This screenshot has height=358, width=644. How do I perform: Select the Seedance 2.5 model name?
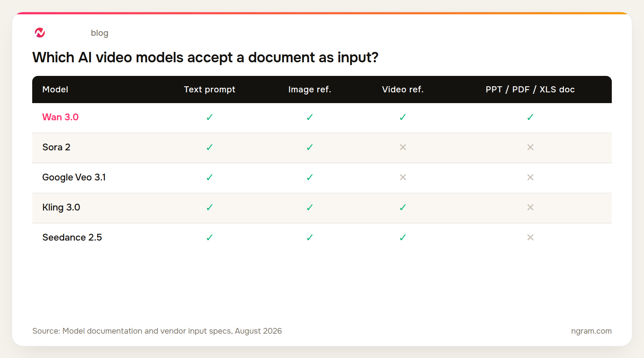[72, 237]
